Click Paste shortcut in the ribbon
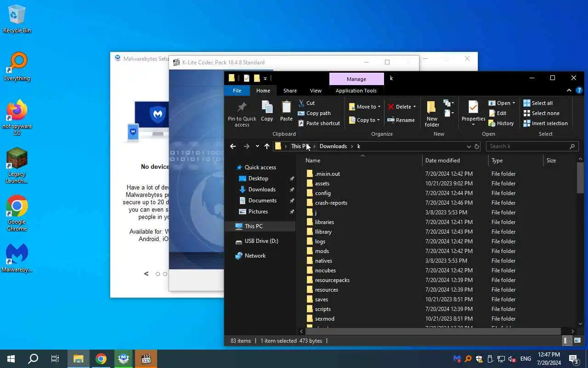This screenshot has height=368, width=588. point(319,123)
